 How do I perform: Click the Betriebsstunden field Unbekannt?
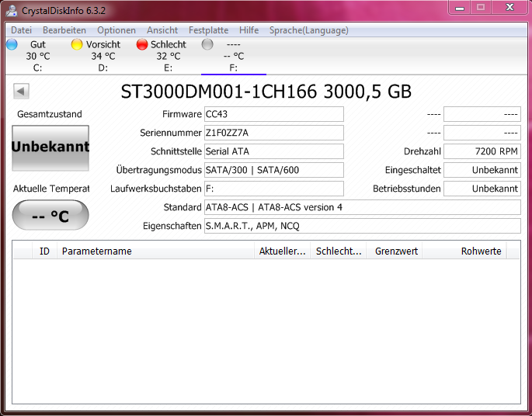482,189
